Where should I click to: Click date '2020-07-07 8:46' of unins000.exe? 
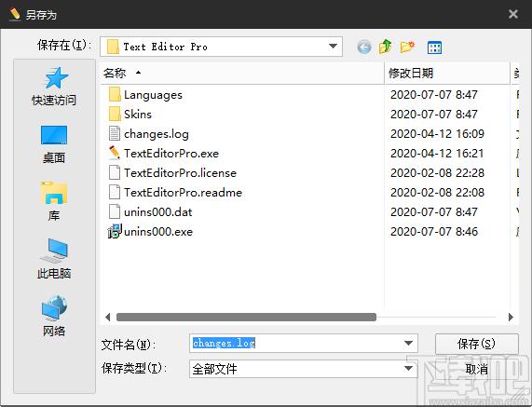(x=434, y=232)
